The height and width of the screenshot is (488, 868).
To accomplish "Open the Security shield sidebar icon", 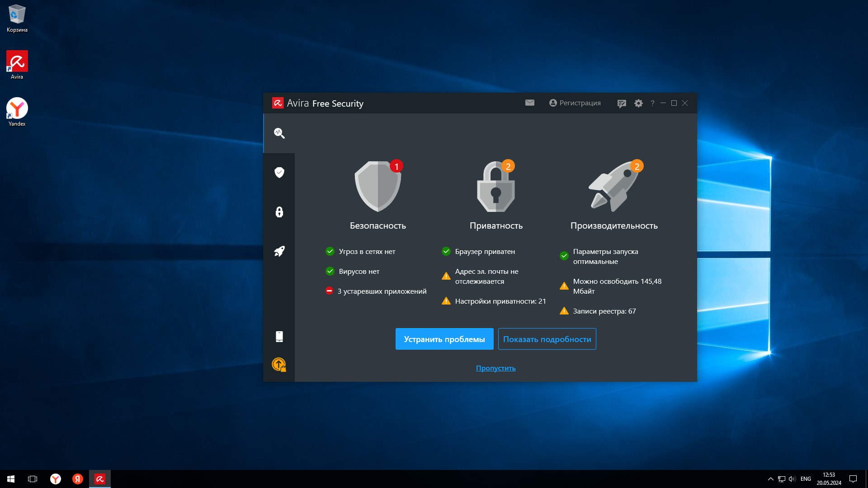I will (279, 173).
